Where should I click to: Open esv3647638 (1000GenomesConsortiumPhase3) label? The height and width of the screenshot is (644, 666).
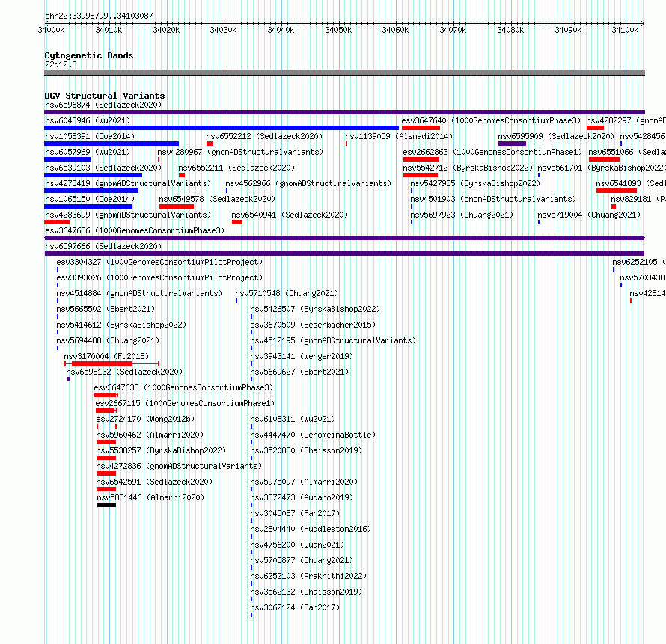click(183, 387)
